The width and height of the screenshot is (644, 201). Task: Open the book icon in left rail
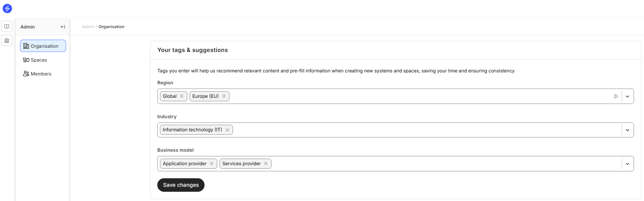pos(7,27)
